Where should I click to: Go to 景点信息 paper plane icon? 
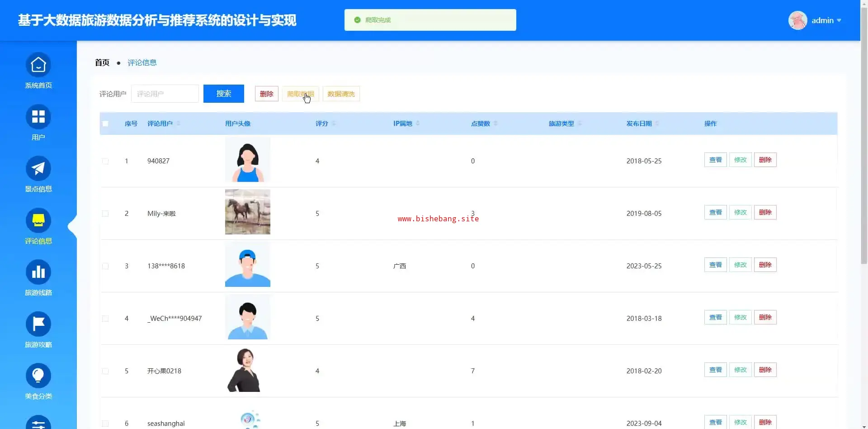38,169
